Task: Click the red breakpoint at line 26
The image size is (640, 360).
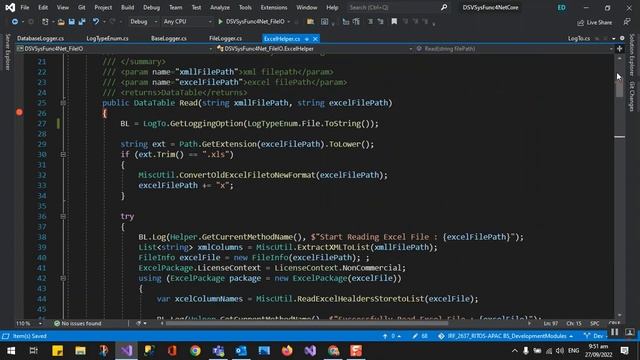Action: pos(19,112)
